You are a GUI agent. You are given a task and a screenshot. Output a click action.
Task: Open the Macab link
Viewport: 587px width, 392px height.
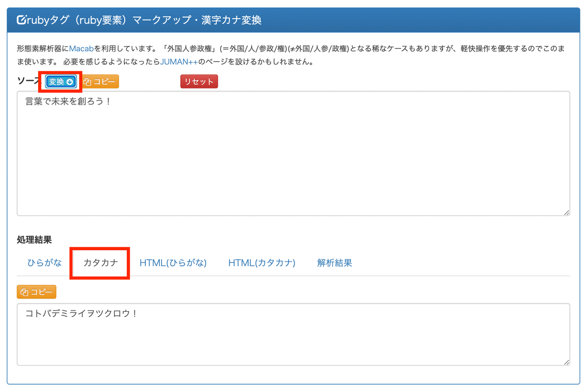(x=82, y=49)
